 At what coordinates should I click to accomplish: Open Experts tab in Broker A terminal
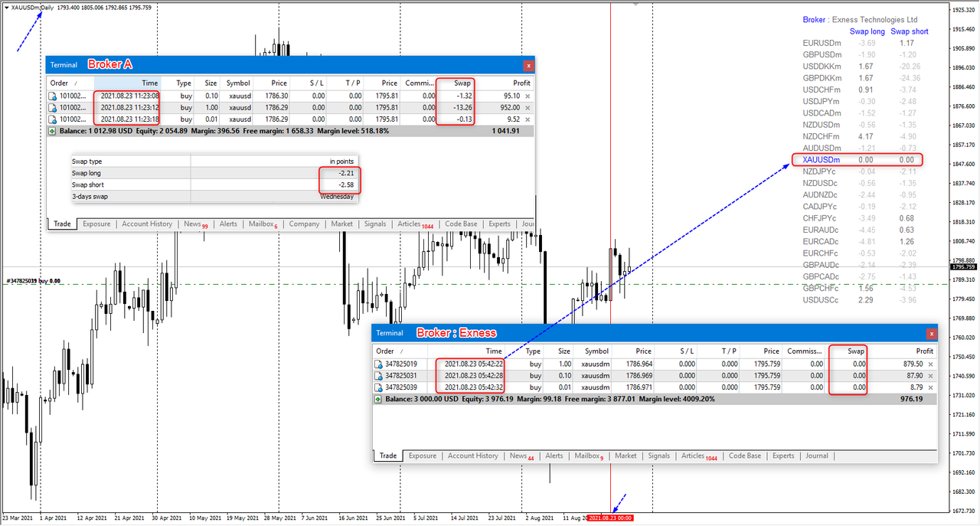tap(499, 224)
